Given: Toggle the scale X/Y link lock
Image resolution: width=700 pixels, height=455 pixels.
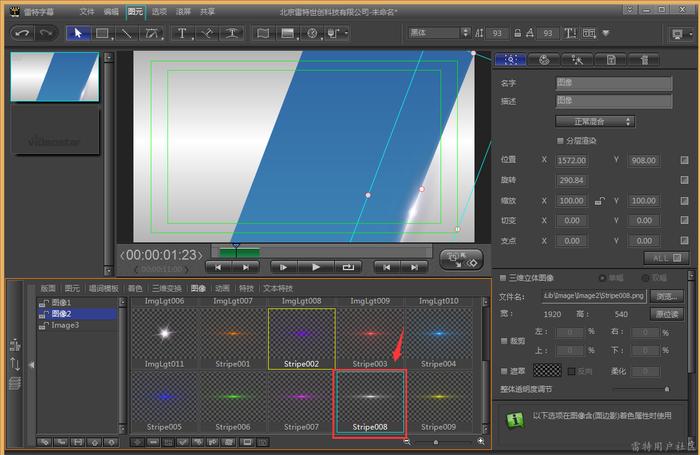Looking at the screenshot, I should click(x=600, y=201).
